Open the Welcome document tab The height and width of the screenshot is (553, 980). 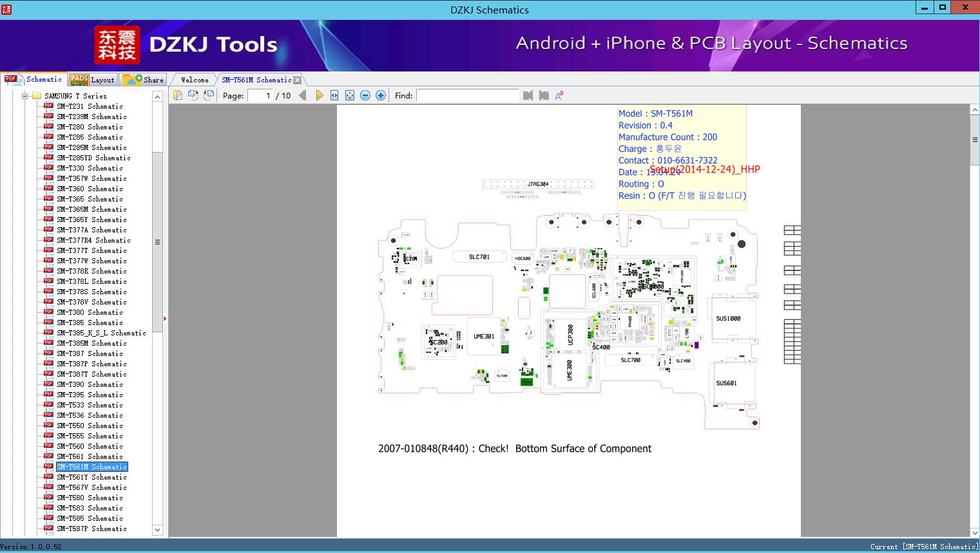(x=194, y=80)
